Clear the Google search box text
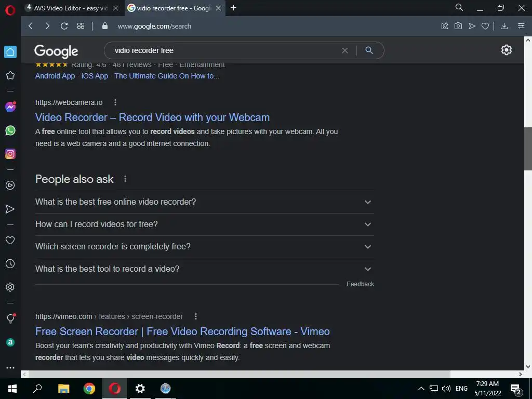Viewport: 532px width, 399px height. point(345,50)
